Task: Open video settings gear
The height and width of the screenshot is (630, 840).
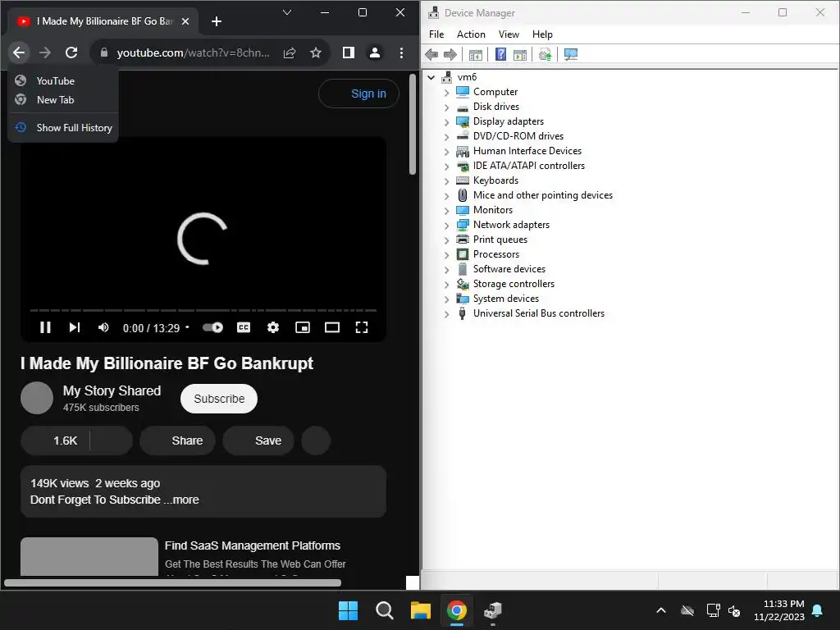Action: (273, 327)
